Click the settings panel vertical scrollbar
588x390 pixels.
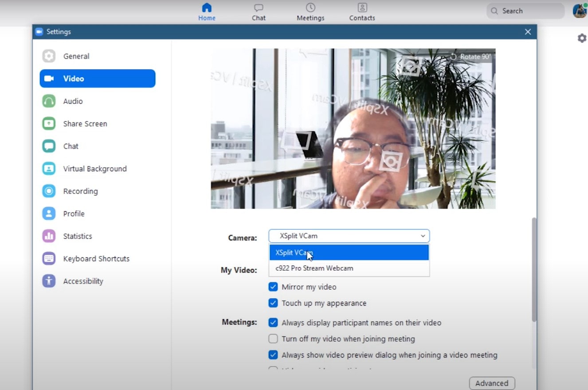(x=534, y=266)
